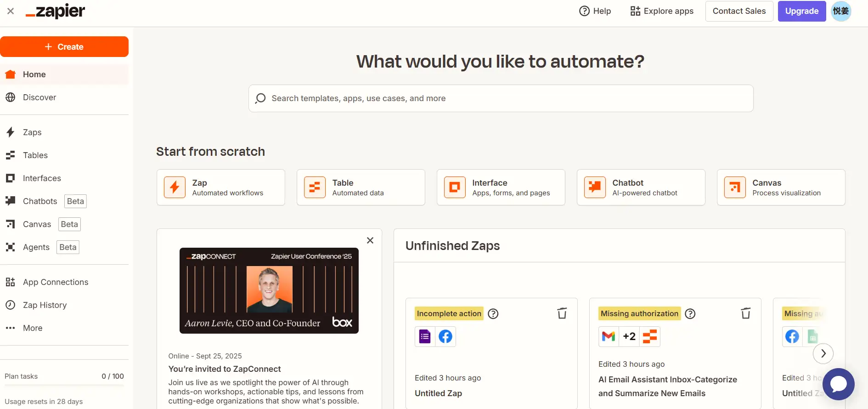Open App Connections in the sidebar
This screenshot has height=409, width=868.
[x=64, y=282]
